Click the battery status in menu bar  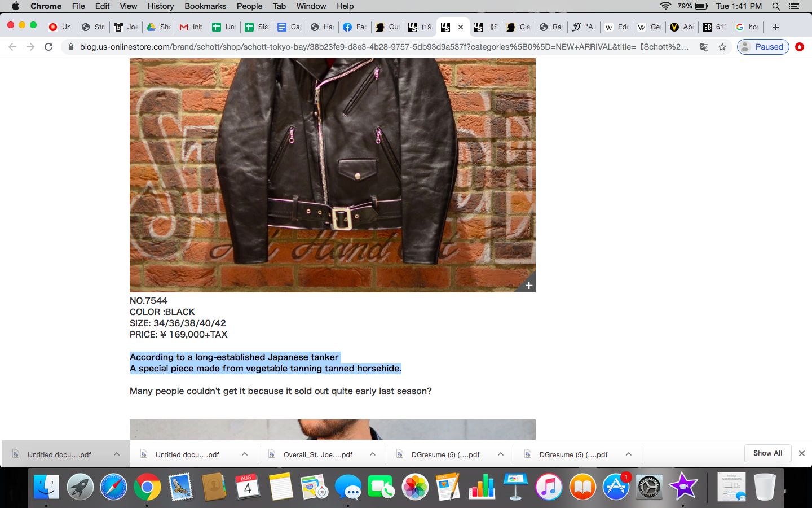click(693, 6)
